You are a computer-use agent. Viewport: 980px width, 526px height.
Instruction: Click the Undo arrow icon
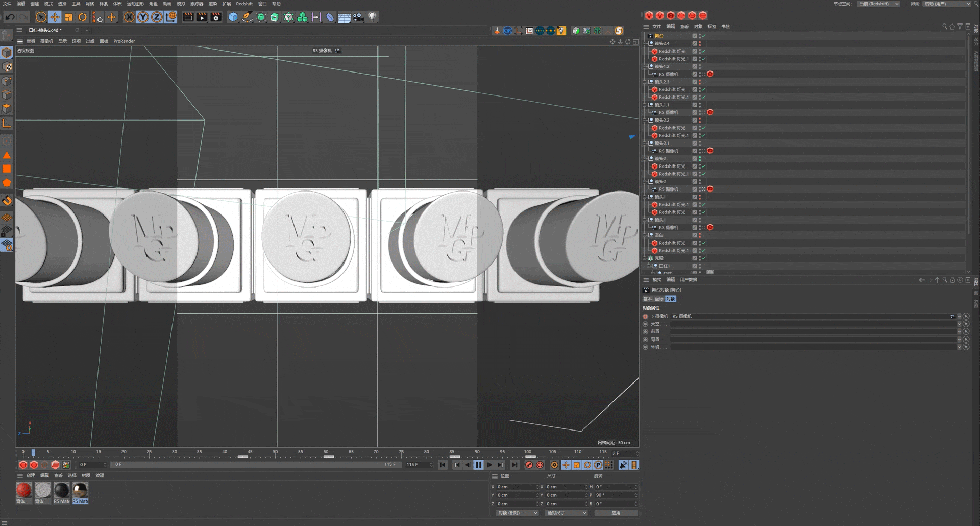(x=10, y=17)
